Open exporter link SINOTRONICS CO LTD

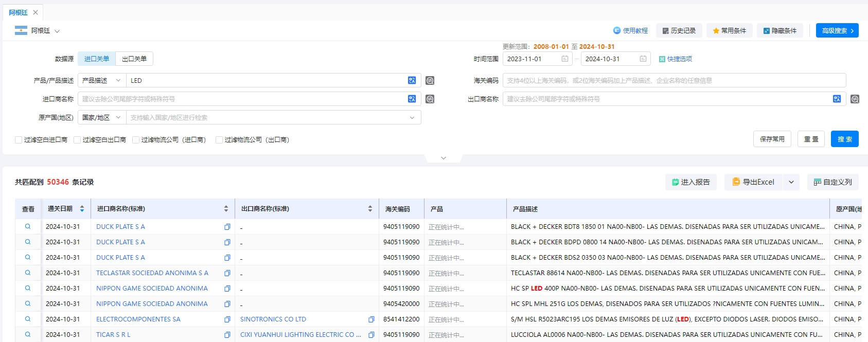[x=273, y=319]
